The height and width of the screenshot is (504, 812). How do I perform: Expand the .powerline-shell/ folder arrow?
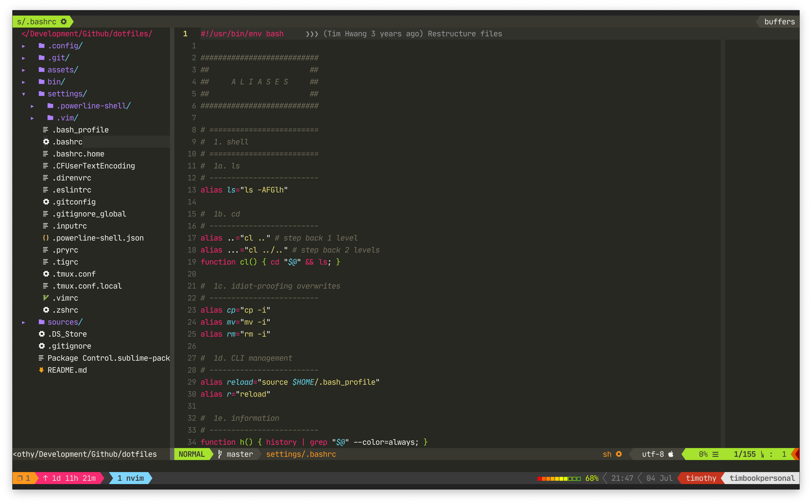click(32, 106)
